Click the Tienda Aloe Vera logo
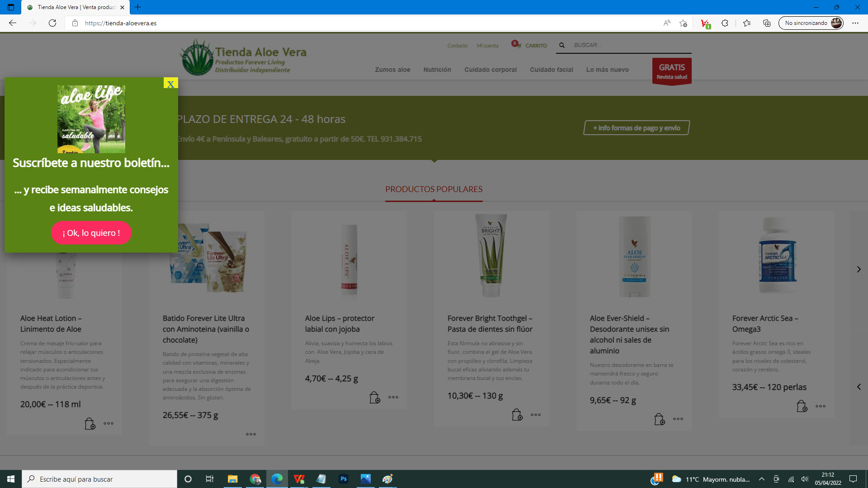Screen dimensions: 868x488 click(243, 57)
